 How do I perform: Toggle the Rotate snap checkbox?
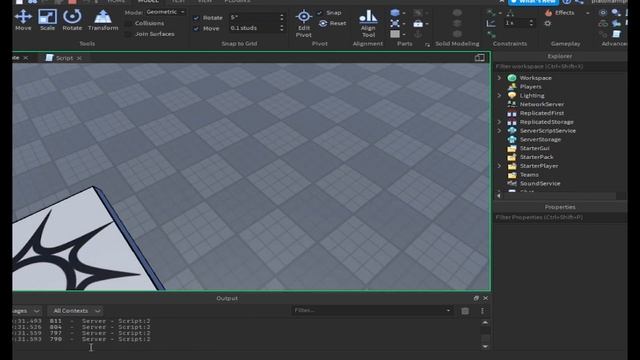[196, 18]
